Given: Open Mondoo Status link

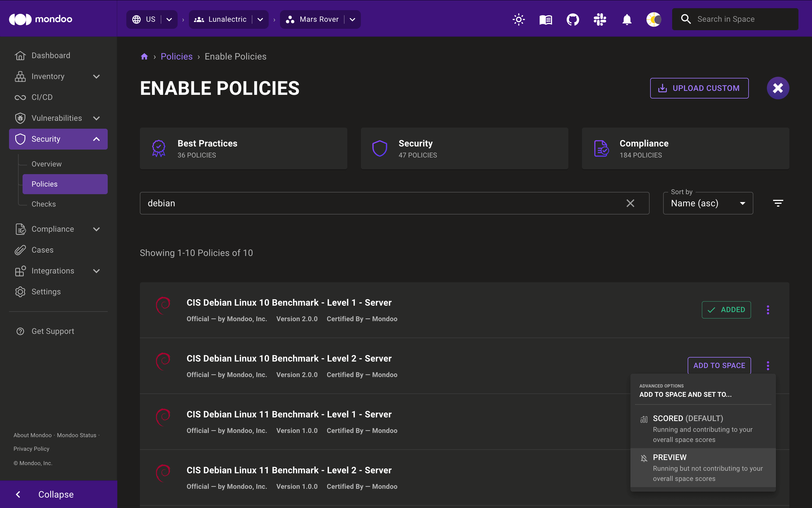Looking at the screenshot, I should (x=76, y=435).
